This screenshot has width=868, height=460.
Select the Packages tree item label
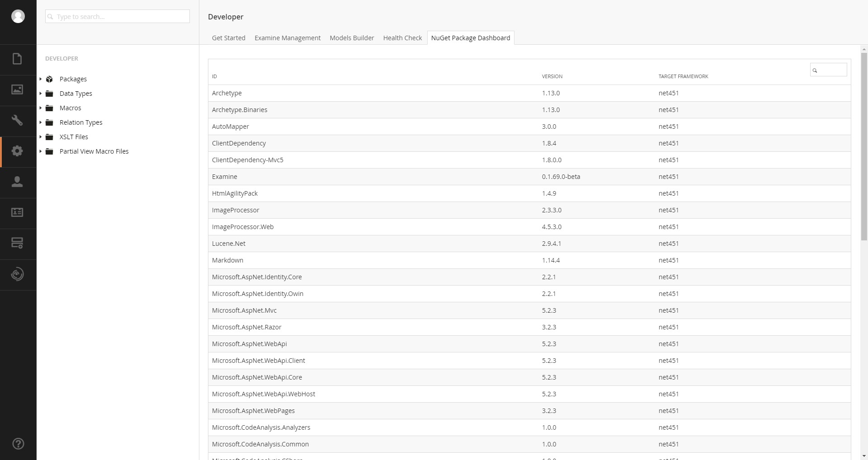click(73, 79)
